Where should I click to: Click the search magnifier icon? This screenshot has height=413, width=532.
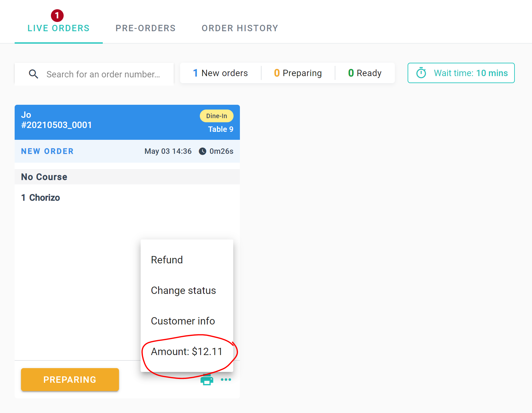(33, 74)
